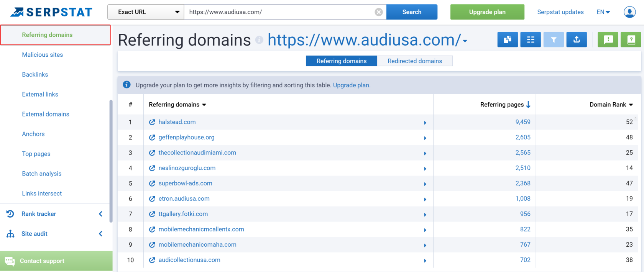Click the Site audit icon
Image resolution: width=644 pixels, height=272 pixels.
coord(10,234)
